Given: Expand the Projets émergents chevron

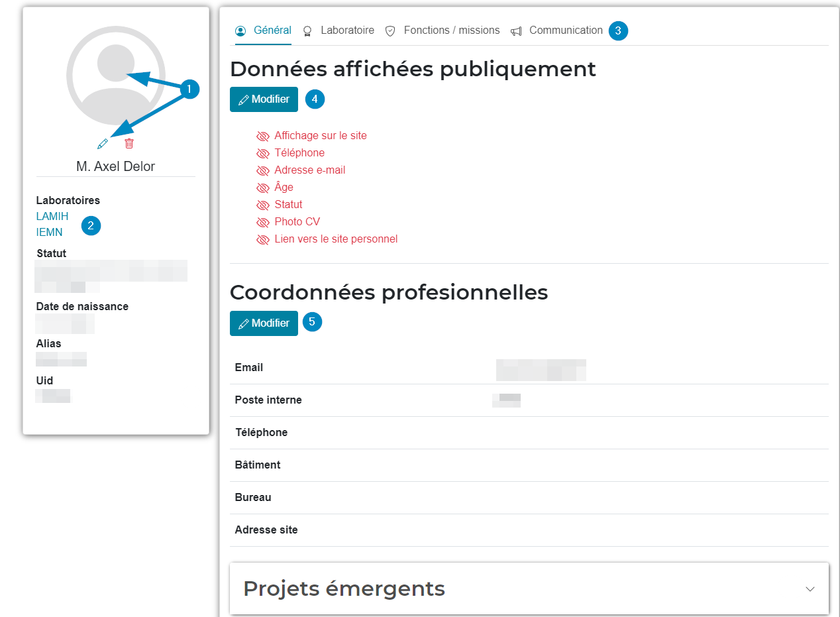Looking at the screenshot, I should [x=810, y=589].
